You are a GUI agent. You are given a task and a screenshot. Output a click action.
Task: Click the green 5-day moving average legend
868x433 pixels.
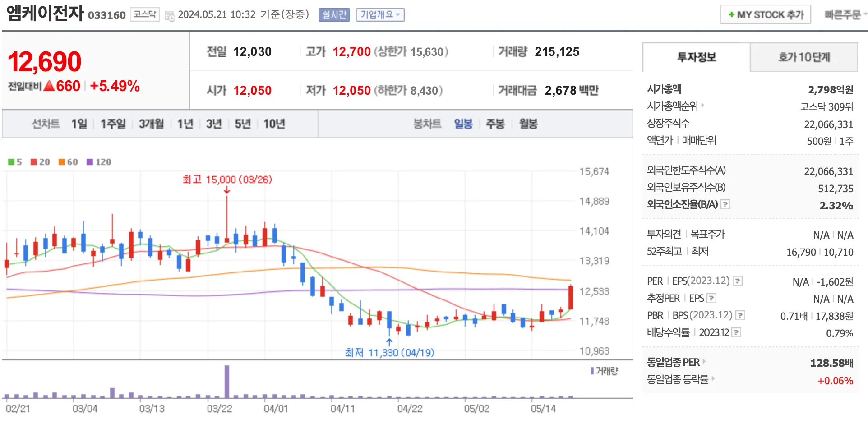[15, 162]
